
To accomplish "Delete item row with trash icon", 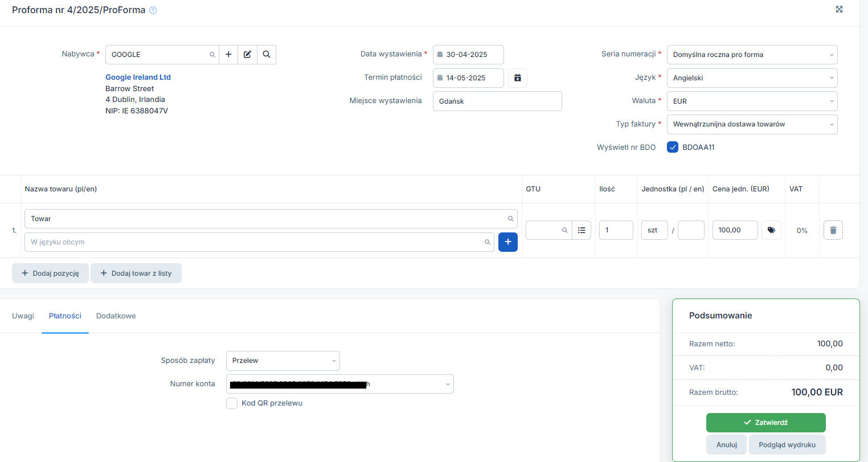I will 833,230.
